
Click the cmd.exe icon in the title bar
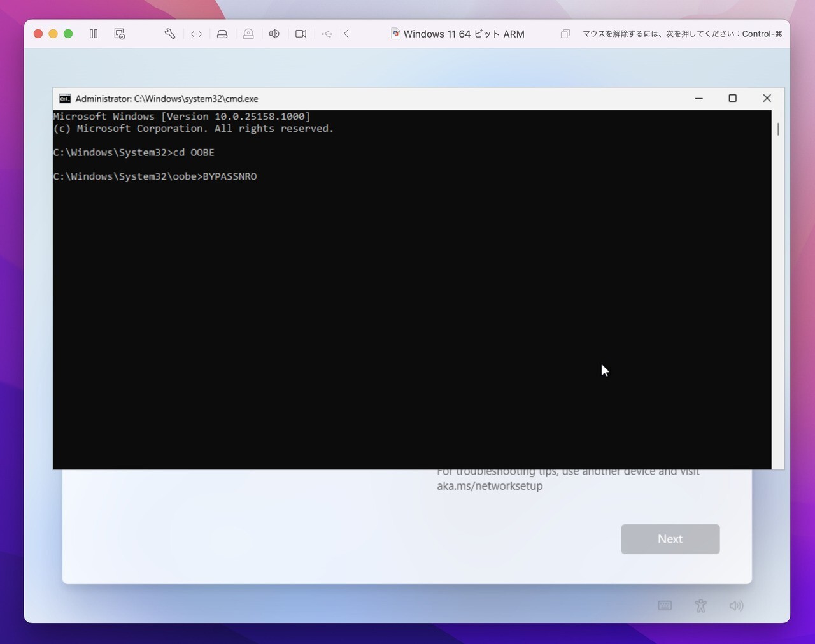coord(65,99)
